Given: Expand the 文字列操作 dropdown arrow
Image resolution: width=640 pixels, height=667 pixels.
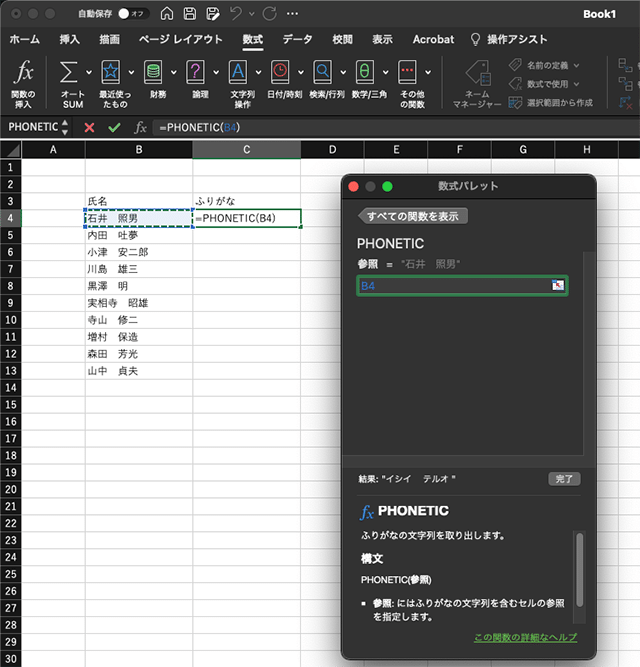Looking at the screenshot, I should [259, 72].
